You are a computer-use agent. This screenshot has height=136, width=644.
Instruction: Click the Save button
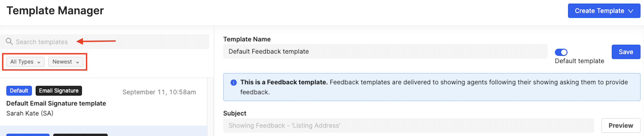[x=626, y=52]
